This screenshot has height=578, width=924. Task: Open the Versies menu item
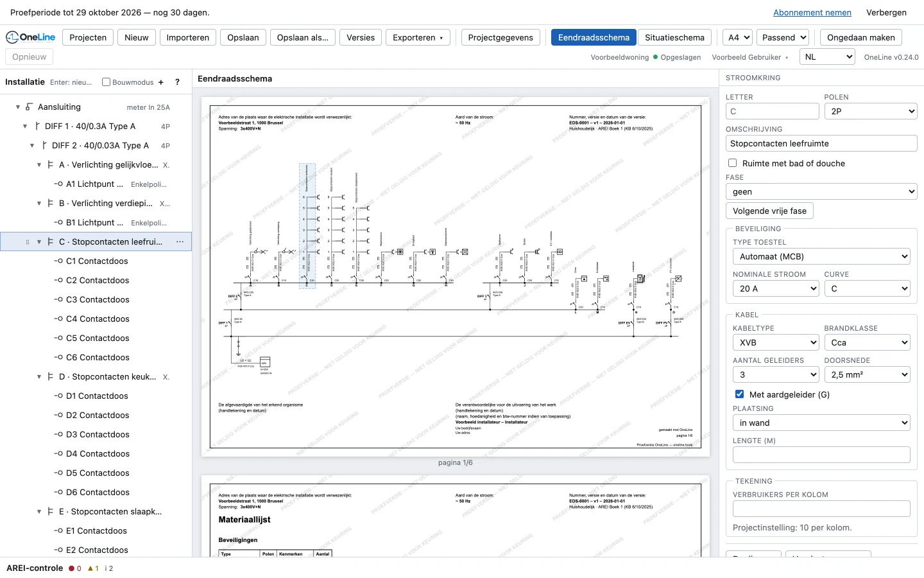coord(361,37)
